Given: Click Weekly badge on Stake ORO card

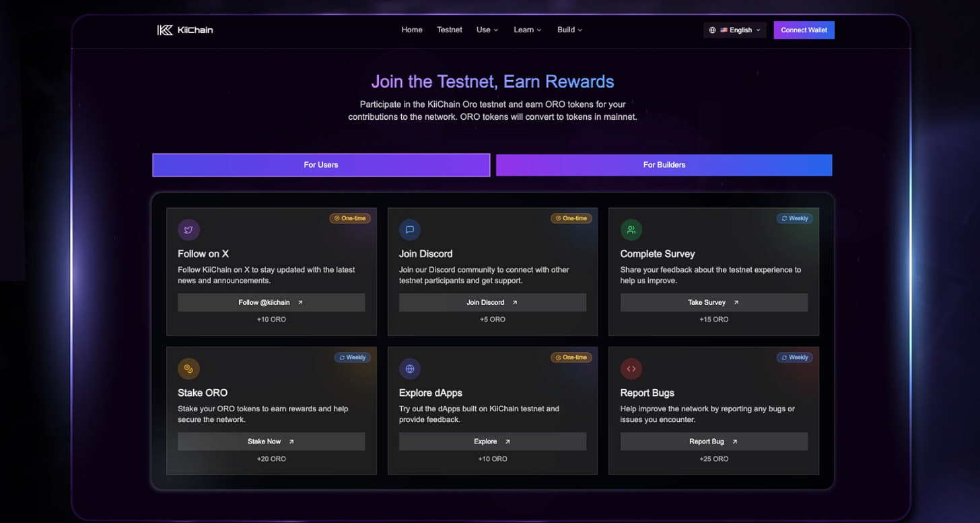Looking at the screenshot, I should click(352, 357).
